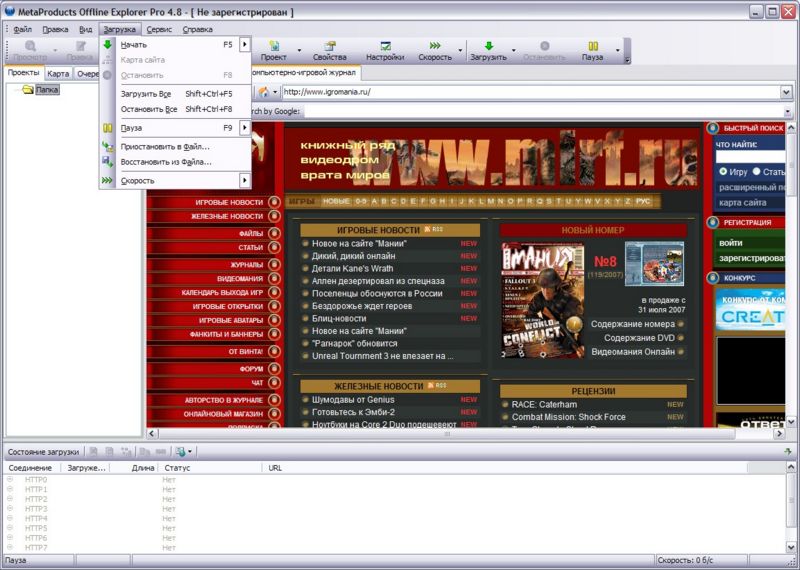Select the Стать radio button in quick search
Screen dimensions: 800x570
coord(757,171)
